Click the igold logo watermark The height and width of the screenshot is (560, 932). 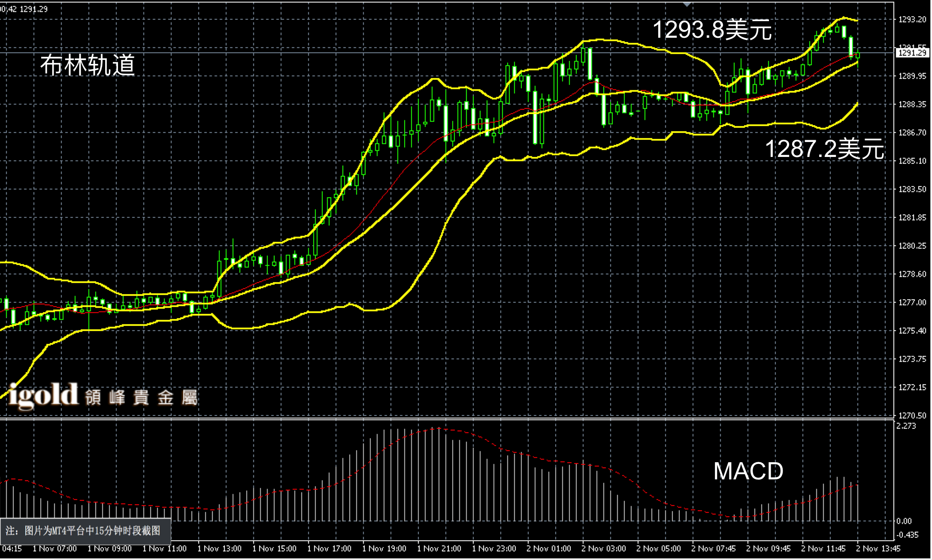43,395
